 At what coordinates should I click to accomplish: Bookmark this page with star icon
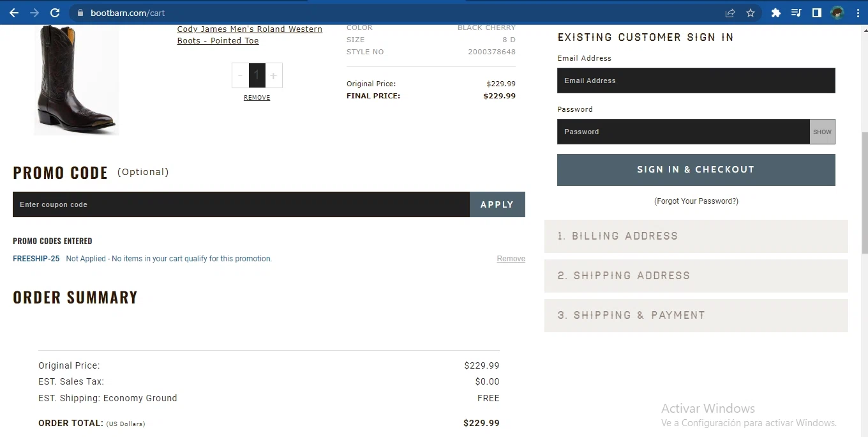pyautogui.click(x=751, y=13)
